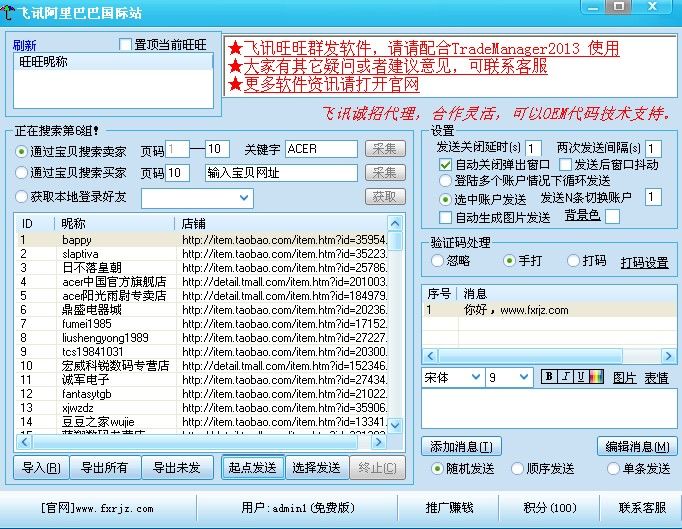Click the white 背景色 color box
682x529 pixels.
612,216
